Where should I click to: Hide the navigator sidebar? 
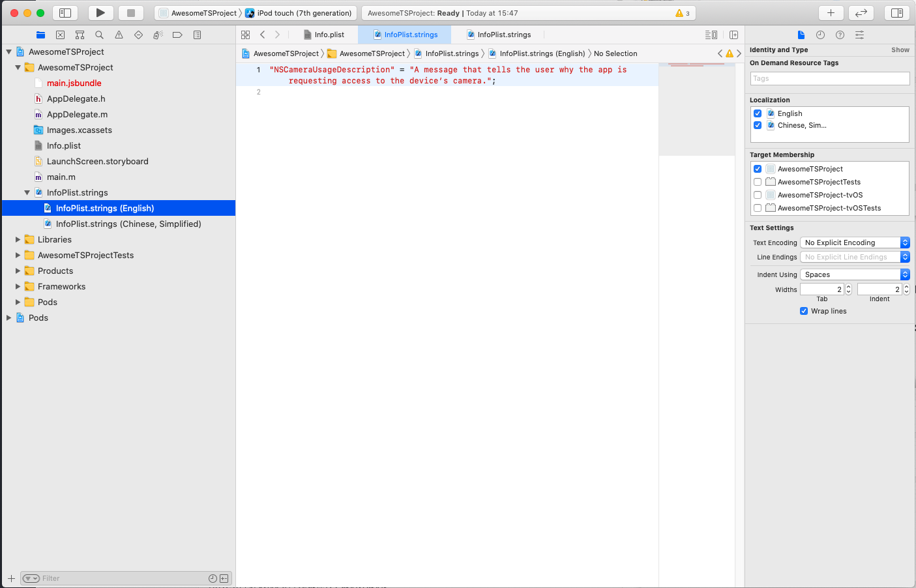pos(65,13)
